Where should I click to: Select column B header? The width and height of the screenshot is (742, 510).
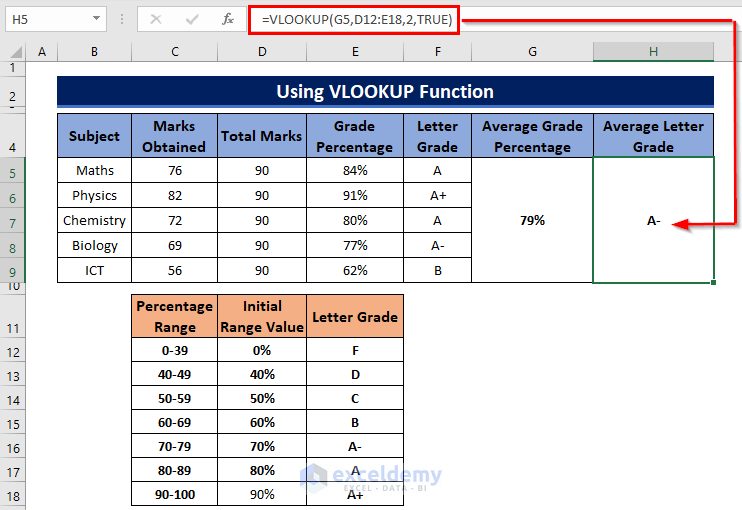click(94, 52)
